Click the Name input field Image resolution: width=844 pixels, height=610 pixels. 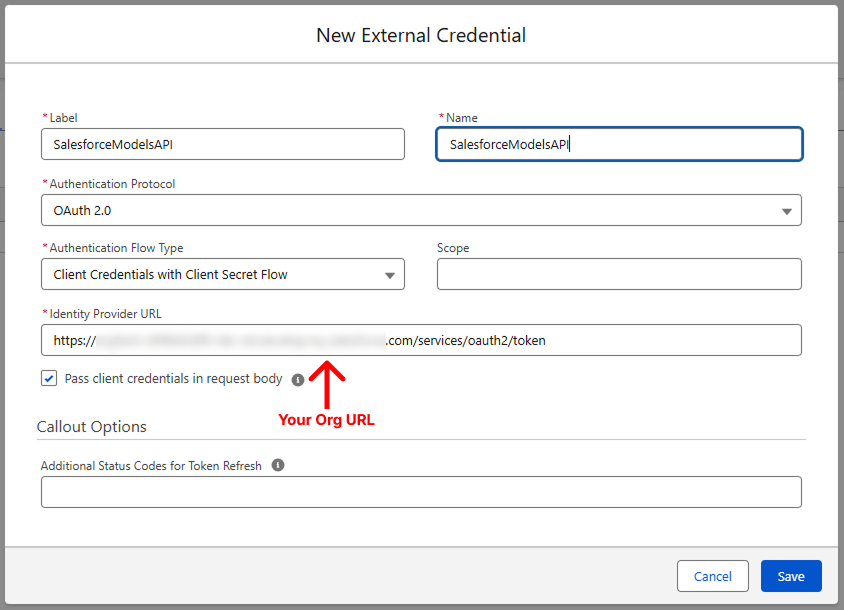[x=619, y=144]
